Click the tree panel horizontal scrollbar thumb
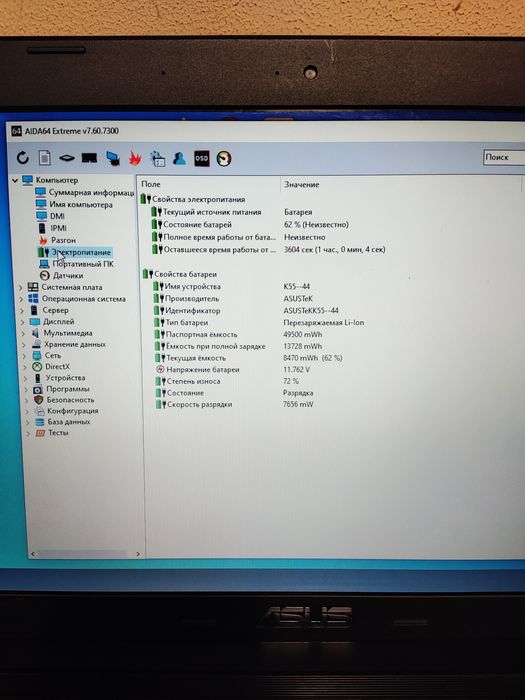The width and height of the screenshot is (525, 700). pyautogui.click(x=82, y=554)
